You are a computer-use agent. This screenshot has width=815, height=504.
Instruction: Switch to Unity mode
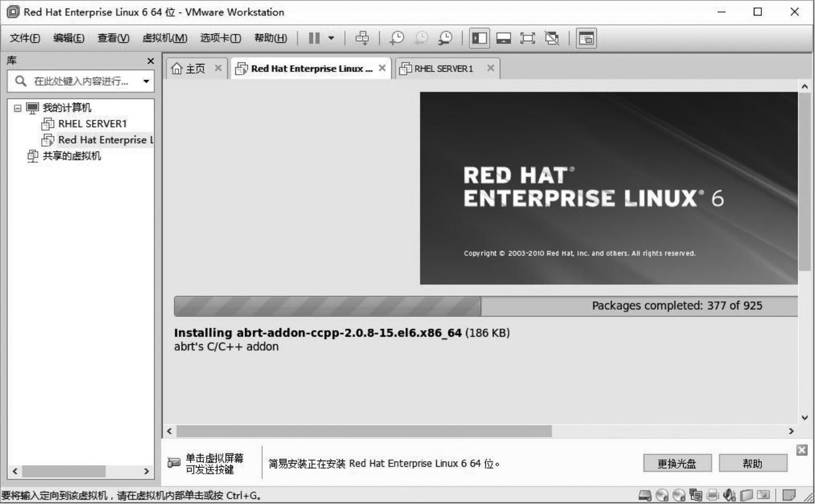tap(552, 38)
